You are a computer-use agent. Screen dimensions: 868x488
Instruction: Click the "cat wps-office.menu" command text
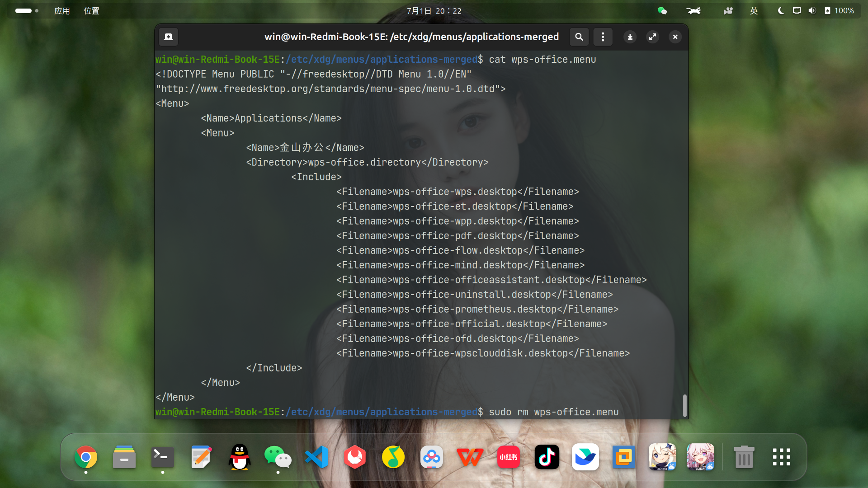point(542,60)
